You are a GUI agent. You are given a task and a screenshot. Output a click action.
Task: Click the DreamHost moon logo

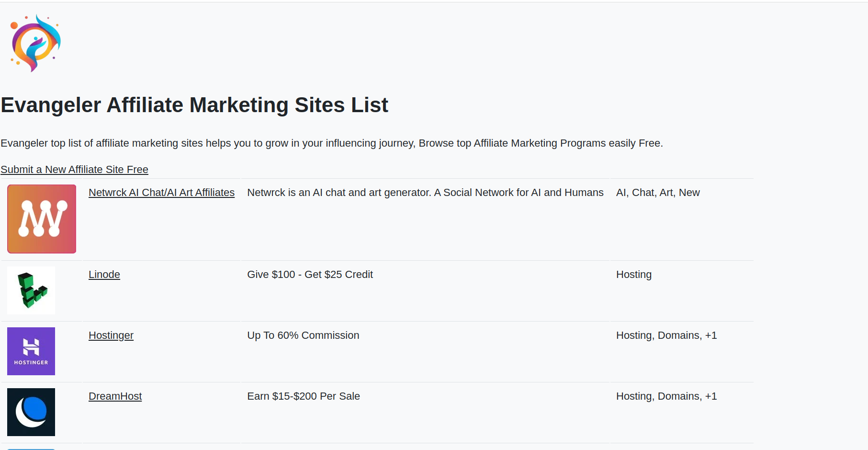(31, 412)
